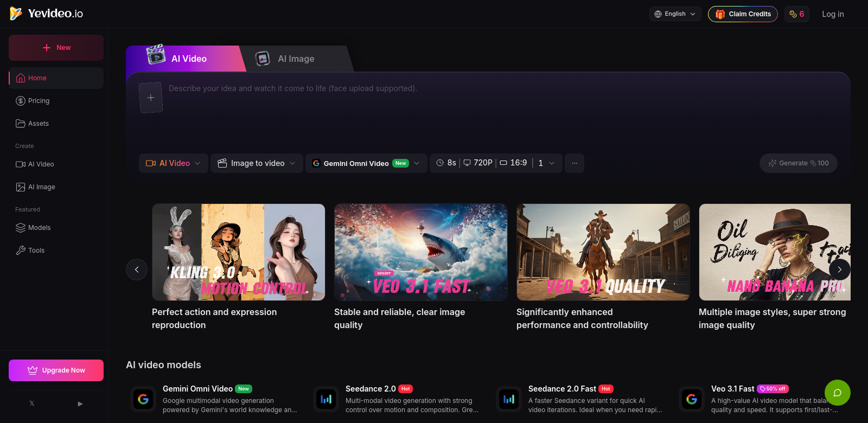
Task: Open the 8s 720P 16:9 settings dropdown
Action: click(496, 163)
